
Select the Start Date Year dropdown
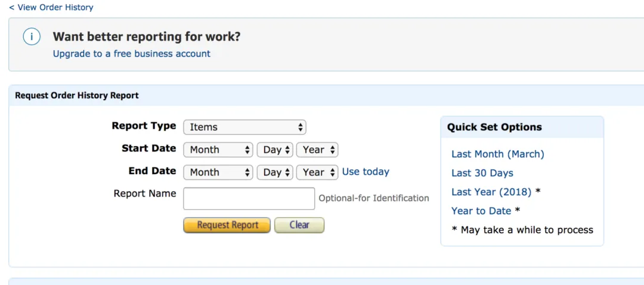(x=317, y=150)
